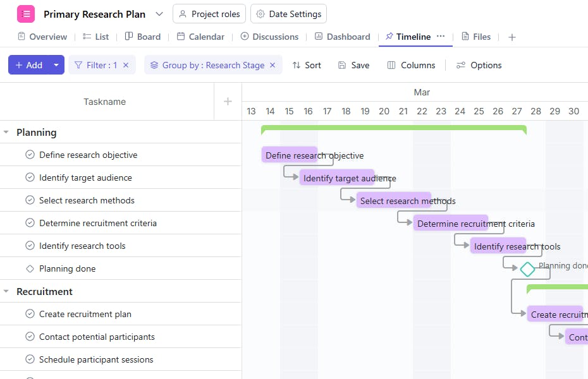Remove the Filter : 1 chip
The height and width of the screenshot is (379, 588).
126,65
